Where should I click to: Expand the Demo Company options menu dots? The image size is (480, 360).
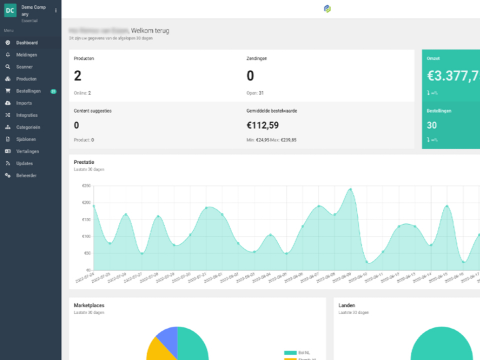pos(56,10)
